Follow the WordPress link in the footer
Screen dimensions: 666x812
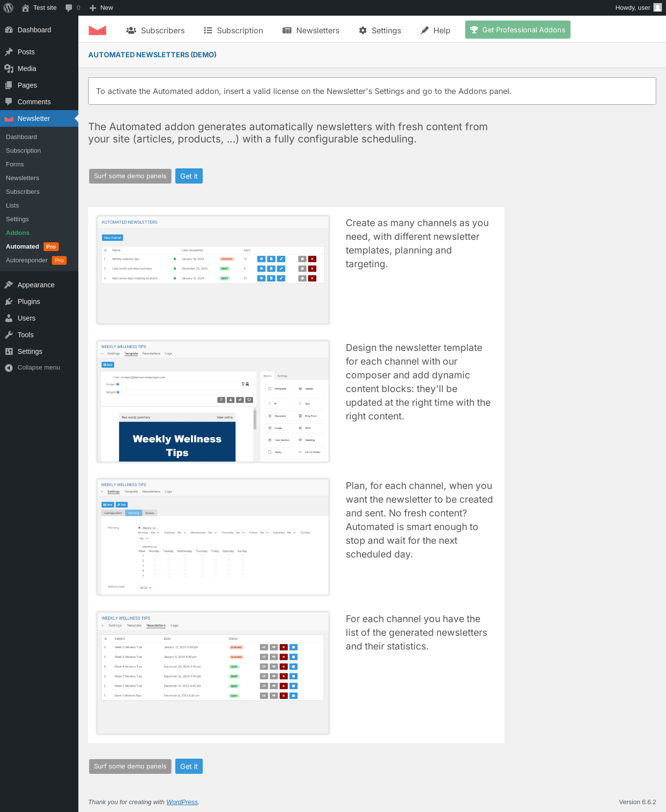click(x=182, y=802)
